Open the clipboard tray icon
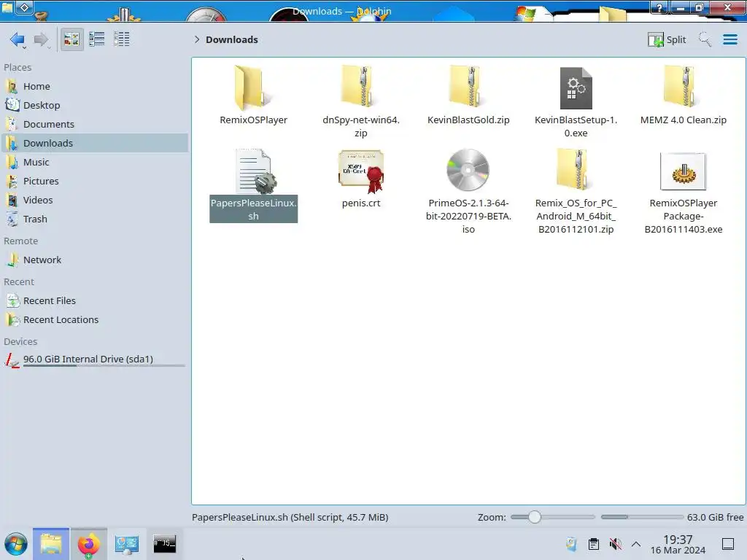The image size is (747, 560). tap(594, 544)
